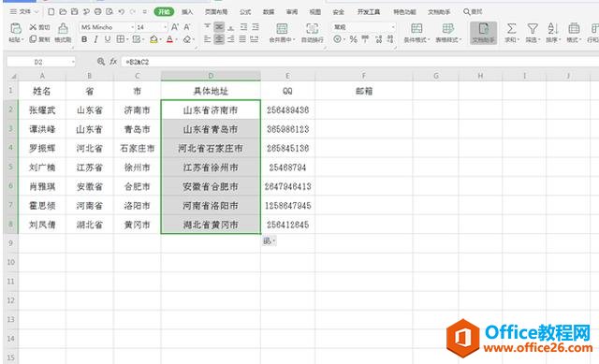This screenshot has height=364, width=599.
Task: Click the bottom vertical align icon
Action: [231, 27]
